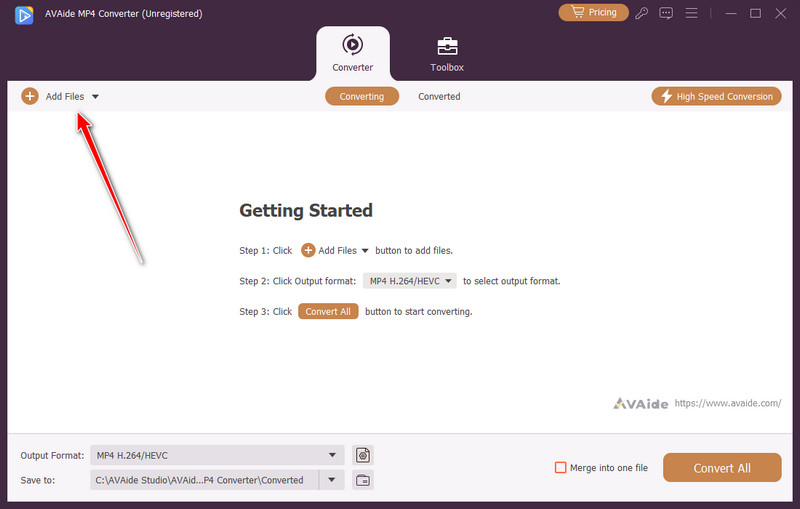The width and height of the screenshot is (800, 509).
Task: Click the Pricing cart button
Action: point(593,13)
